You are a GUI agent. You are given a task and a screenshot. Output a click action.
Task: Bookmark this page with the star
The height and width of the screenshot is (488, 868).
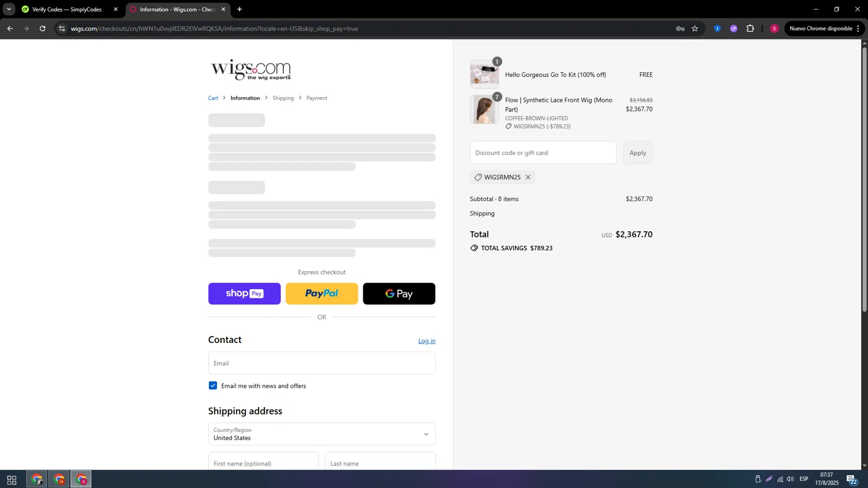click(x=695, y=28)
